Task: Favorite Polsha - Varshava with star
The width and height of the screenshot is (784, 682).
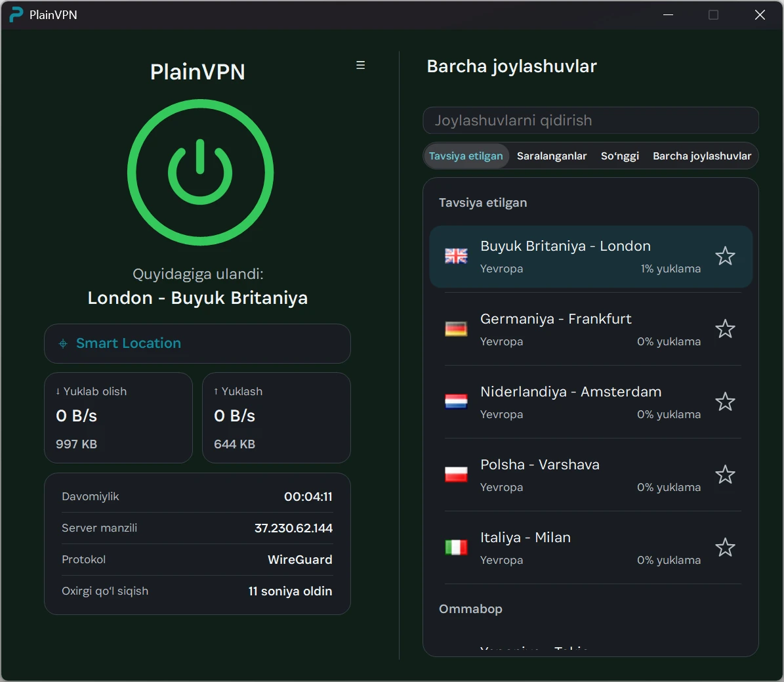Action: [725, 475]
